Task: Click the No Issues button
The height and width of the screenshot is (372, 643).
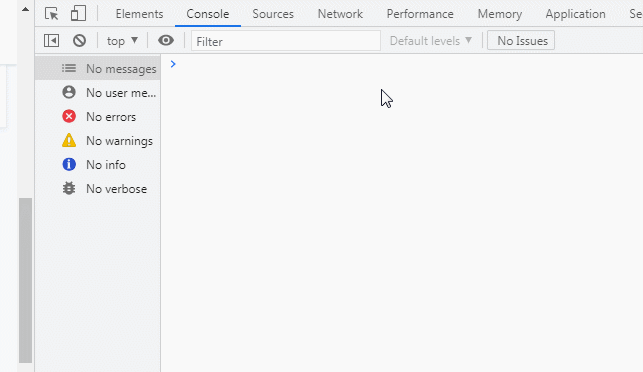Action: pos(521,41)
